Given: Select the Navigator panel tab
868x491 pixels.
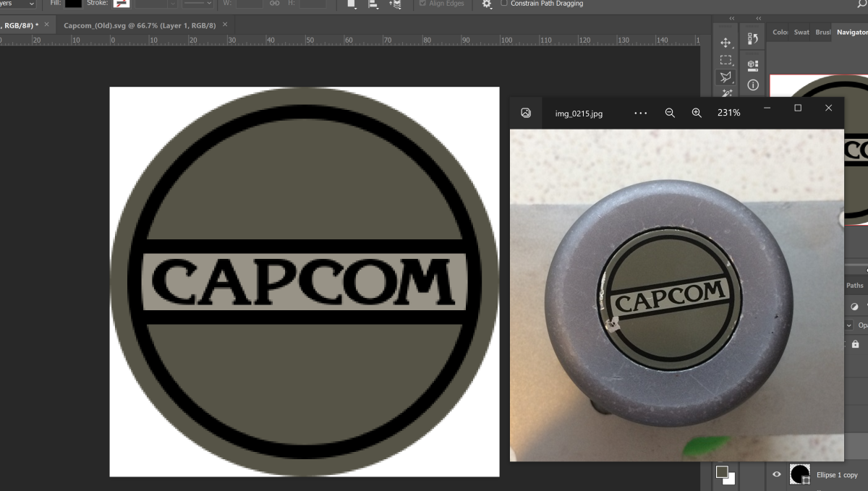Looking at the screenshot, I should [851, 32].
